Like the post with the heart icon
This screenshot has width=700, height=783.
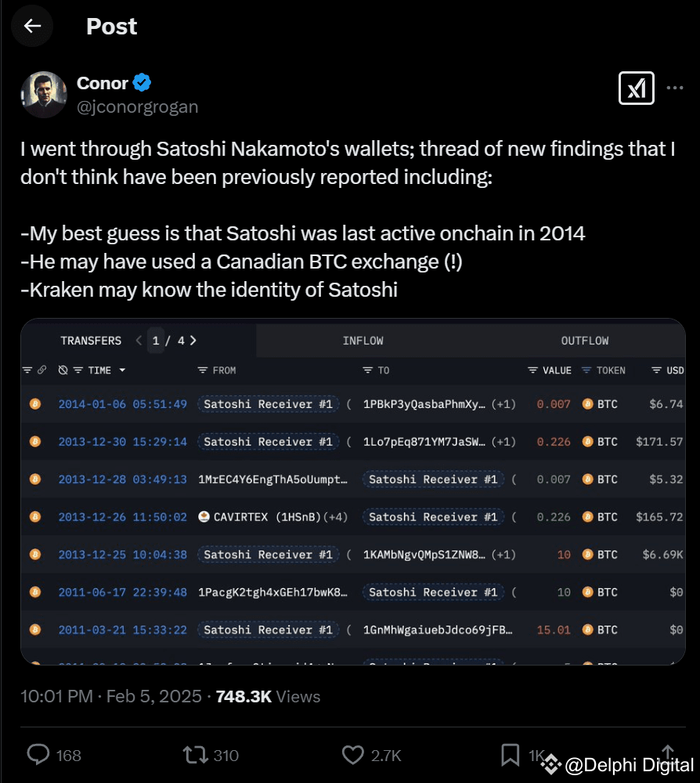[352, 754]
